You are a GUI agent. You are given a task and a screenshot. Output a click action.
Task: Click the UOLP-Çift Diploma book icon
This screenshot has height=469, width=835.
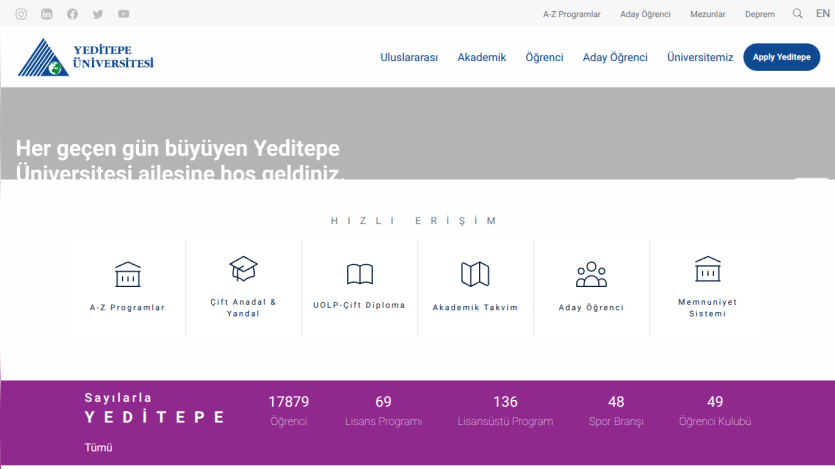[359, 274]
